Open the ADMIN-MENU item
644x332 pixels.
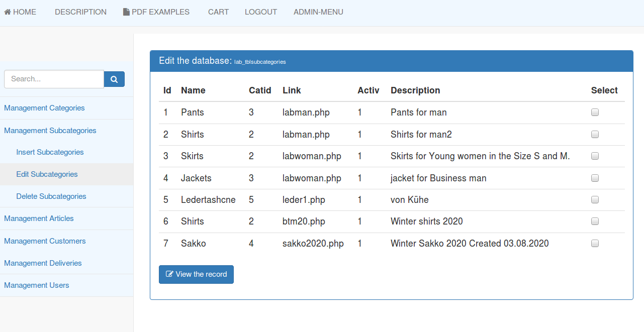click(318, 12)
